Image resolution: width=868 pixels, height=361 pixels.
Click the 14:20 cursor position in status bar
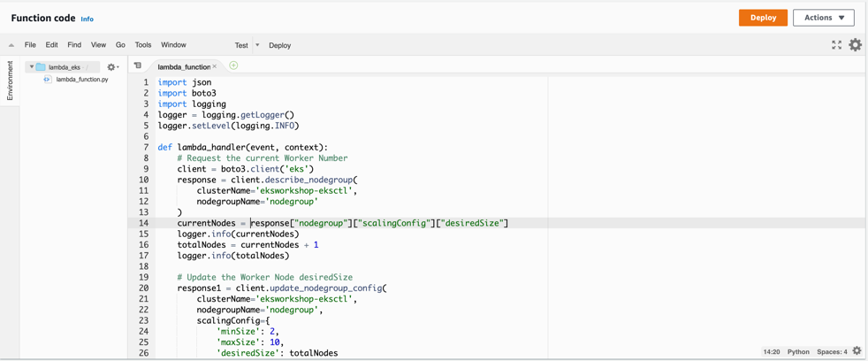pos(772,351)
